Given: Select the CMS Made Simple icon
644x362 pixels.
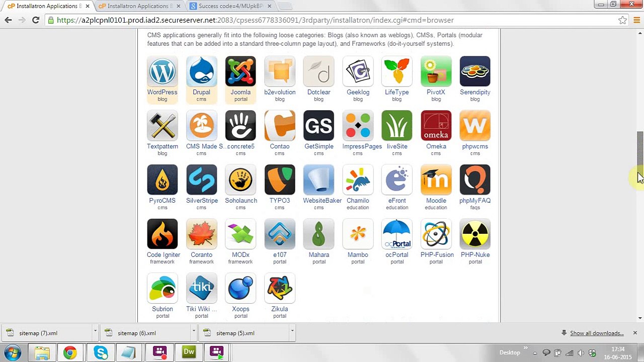Looking at the screenshot, I should tap(201, 126).
